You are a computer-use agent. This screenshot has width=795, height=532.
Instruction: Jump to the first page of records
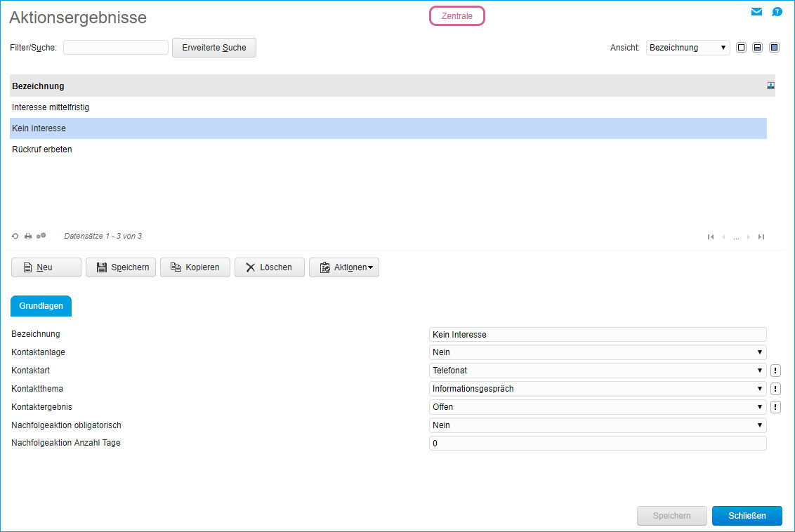[x=711, y=237]
